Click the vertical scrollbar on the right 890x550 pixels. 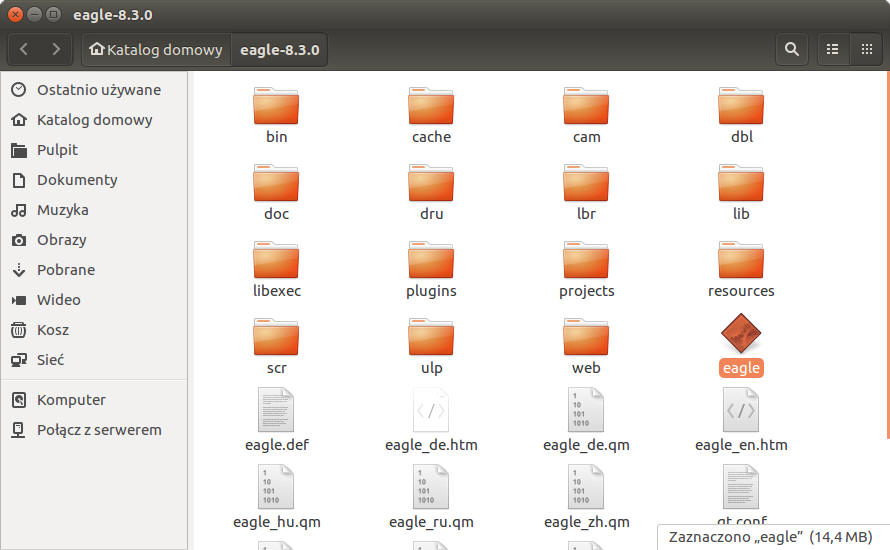(886, 260)
